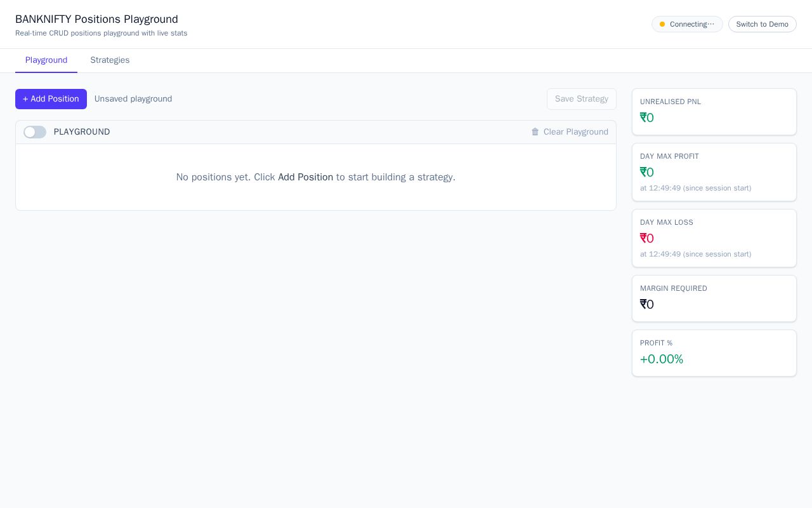Screen dimensions: 812x508
Task: Click the + Add Position button
Action: (51, 99)
